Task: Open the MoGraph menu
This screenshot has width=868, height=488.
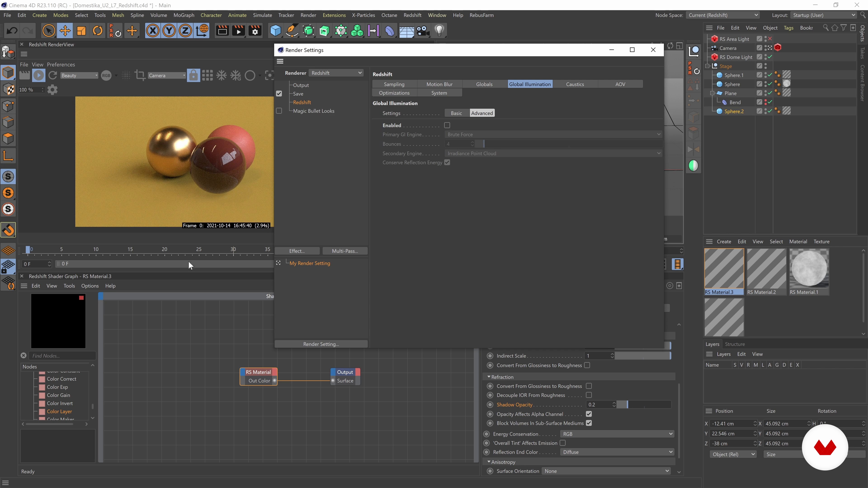Action: pos(184,15)
